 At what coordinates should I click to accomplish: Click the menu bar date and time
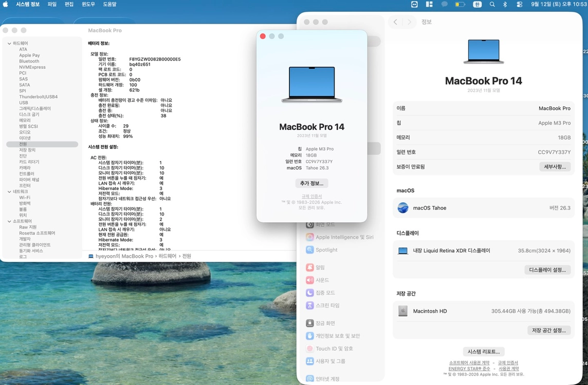pos(559,4)
